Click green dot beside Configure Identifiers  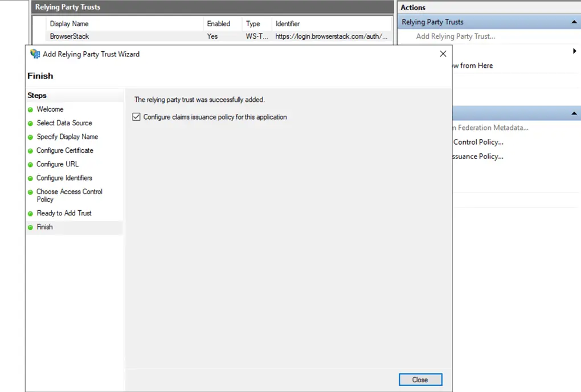click(x=30, y=178)
